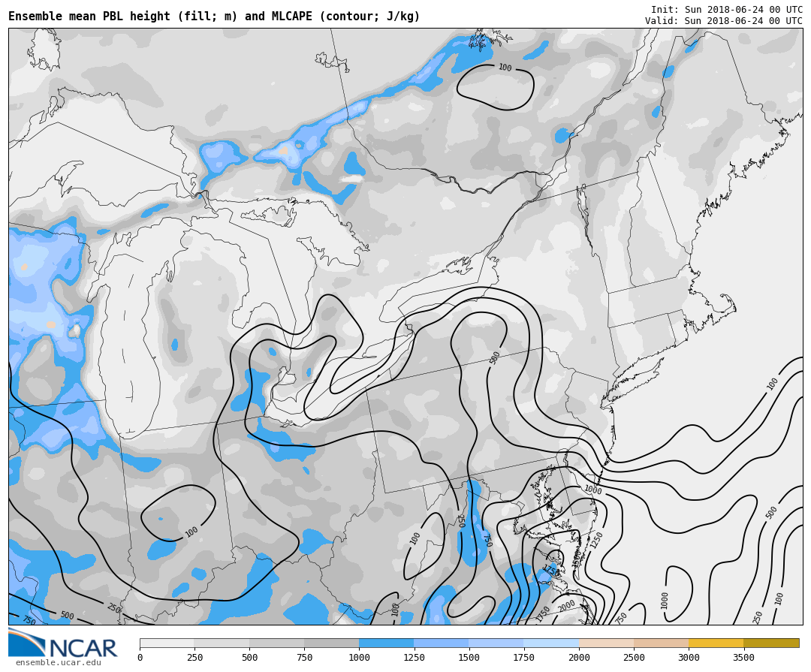
Task: Click the colorbar tick label '1500'
Action: click(469, 658)
